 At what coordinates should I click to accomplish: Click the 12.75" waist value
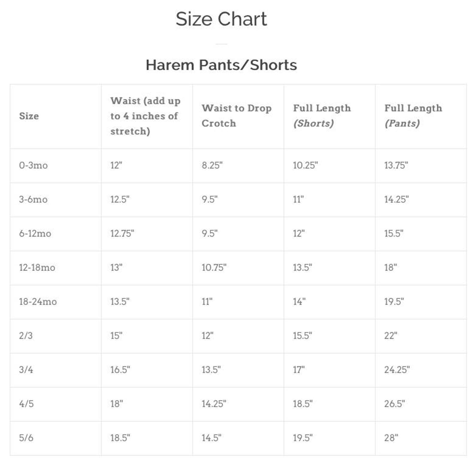(x=122, y=233)
